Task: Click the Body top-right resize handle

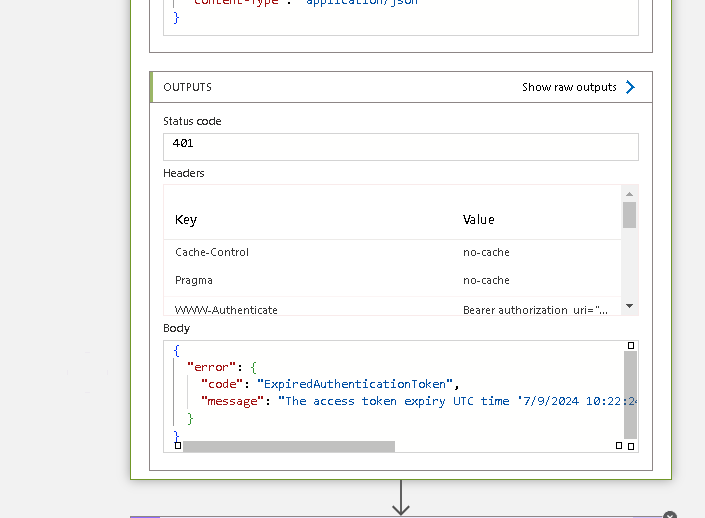Action: (631, 345)
